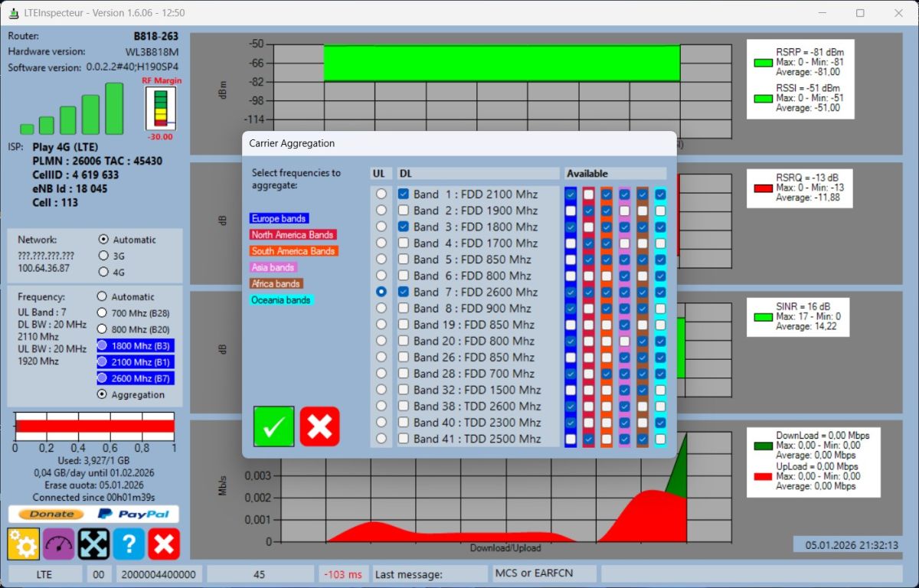This screenshot has width=919, height=588.
Task: Check DL Band 41 TDD 2500 Mhz
Action: [404, 439]
